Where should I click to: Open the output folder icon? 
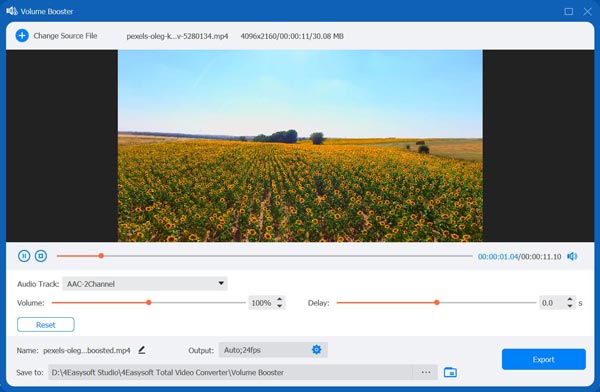point(450,372)
